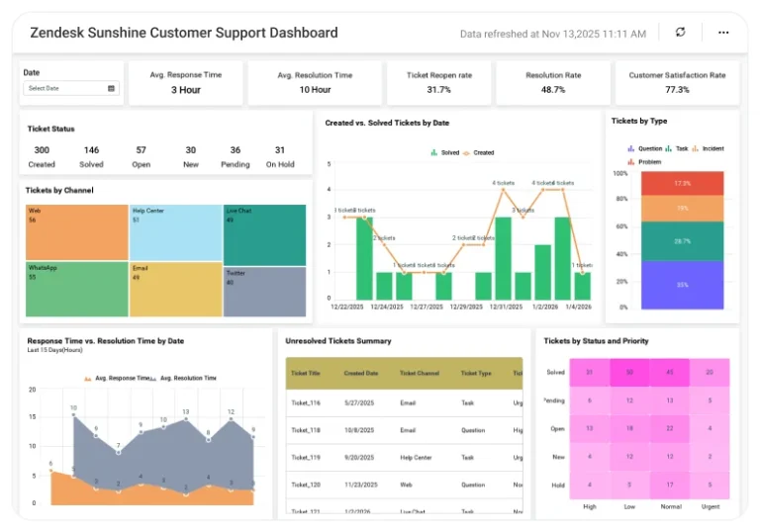Click the Avg. Resolution Time 10 Hour card

pyautogui.click(x=315, y=83)
